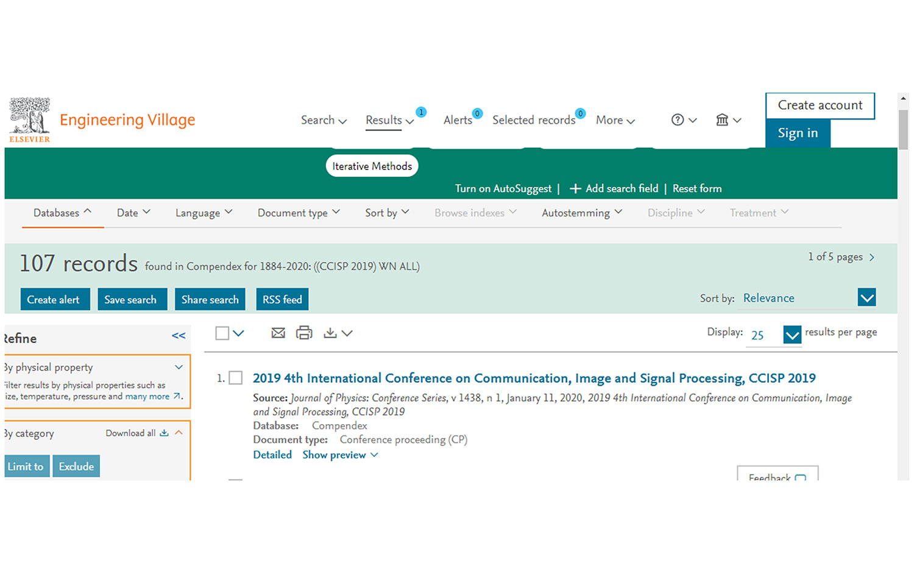Open the Sort by Relevance dropdown
The height and width of the screenshot is (588, 914).
coord(866,297)
